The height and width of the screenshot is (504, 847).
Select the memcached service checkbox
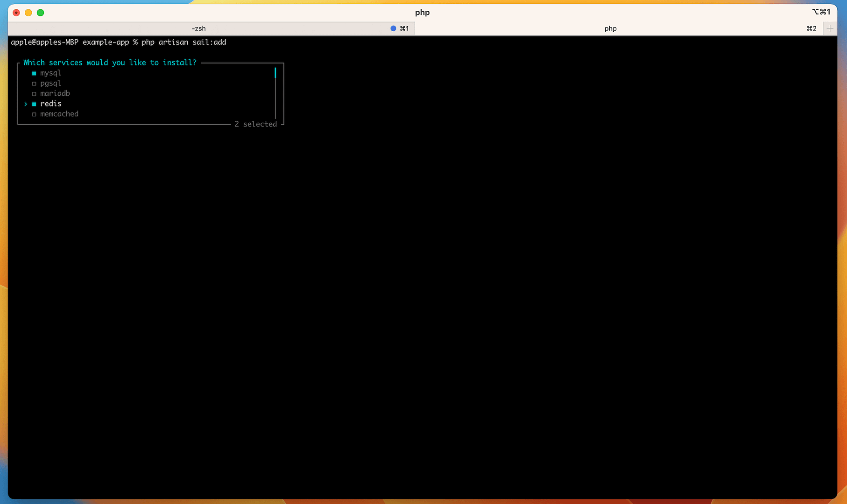[34, 114]
